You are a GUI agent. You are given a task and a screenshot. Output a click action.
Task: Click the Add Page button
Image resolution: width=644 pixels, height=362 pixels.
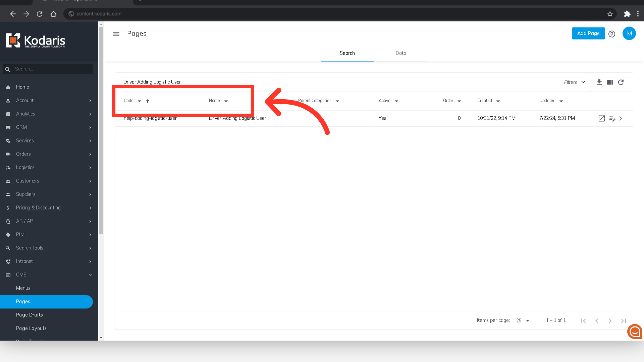point(588,33)
